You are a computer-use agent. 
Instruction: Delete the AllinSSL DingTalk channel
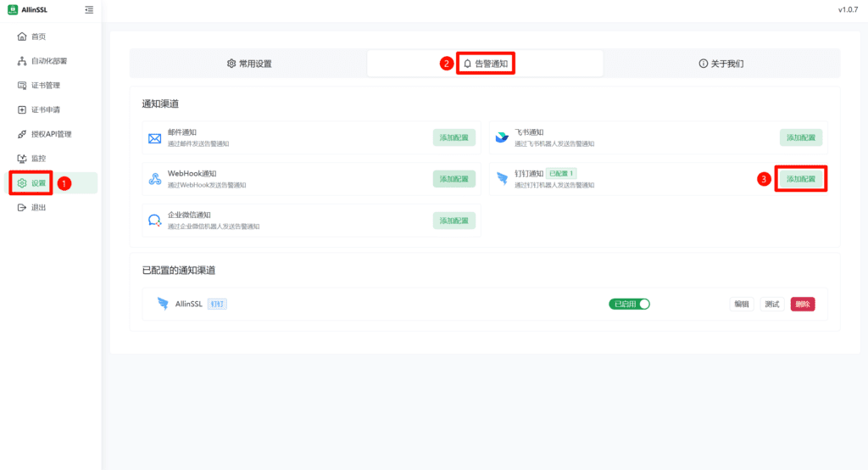tap(803, 304)
